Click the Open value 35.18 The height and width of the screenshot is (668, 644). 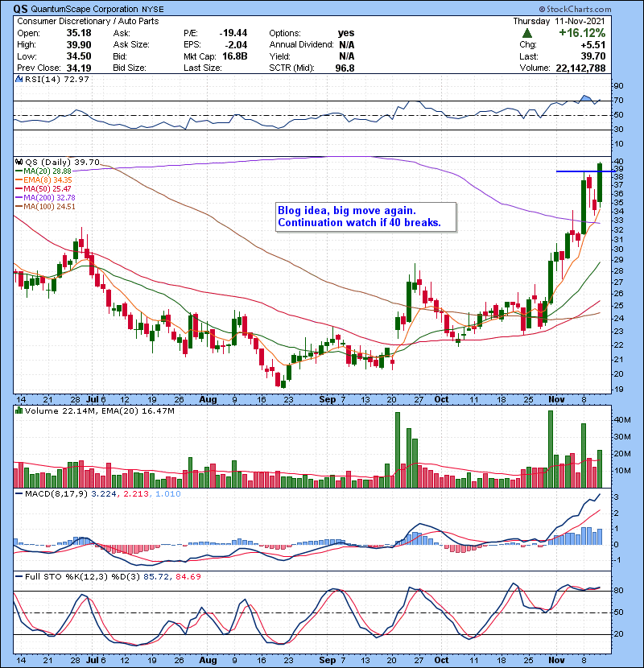79,33
